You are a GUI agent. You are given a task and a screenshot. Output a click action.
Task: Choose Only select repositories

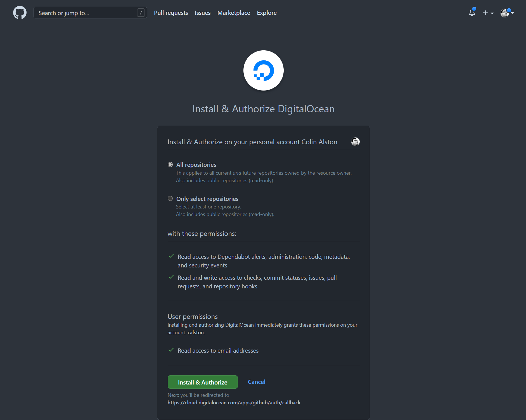coord(170,198)
